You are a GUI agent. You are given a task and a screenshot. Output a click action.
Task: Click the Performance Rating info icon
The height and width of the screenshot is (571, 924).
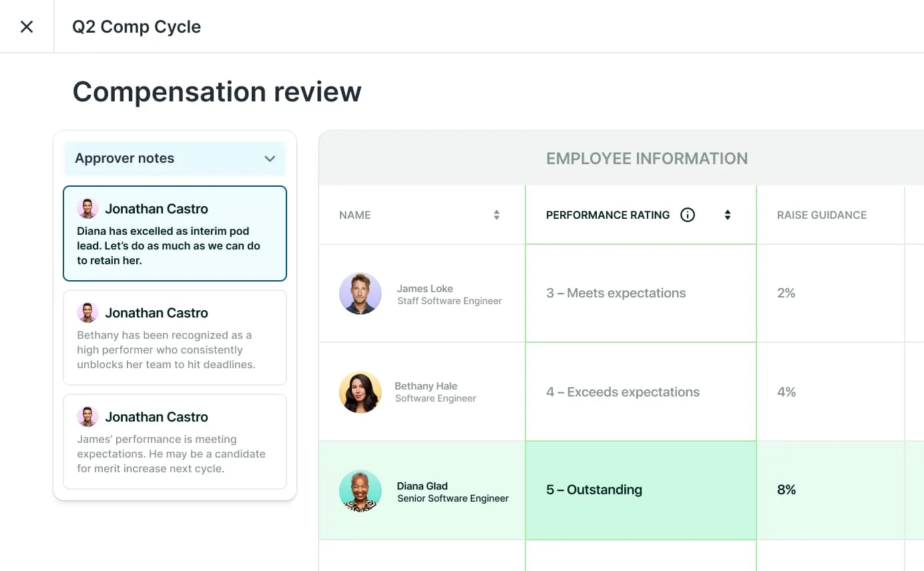[687, 215]
